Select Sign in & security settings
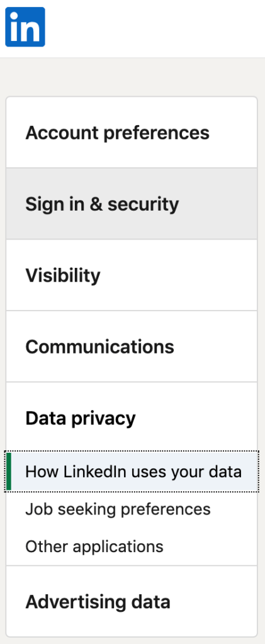The image size is (265, 644). [x=132, y=204]
